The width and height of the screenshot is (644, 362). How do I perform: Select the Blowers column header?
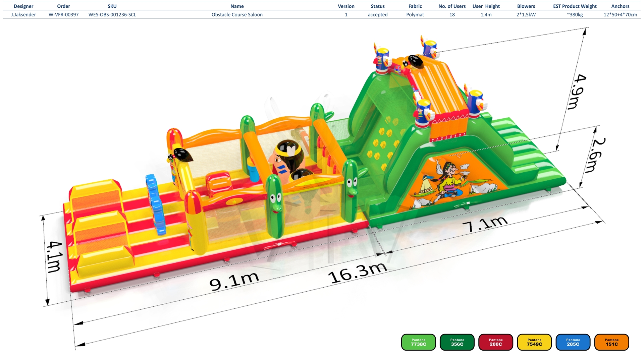526,6
